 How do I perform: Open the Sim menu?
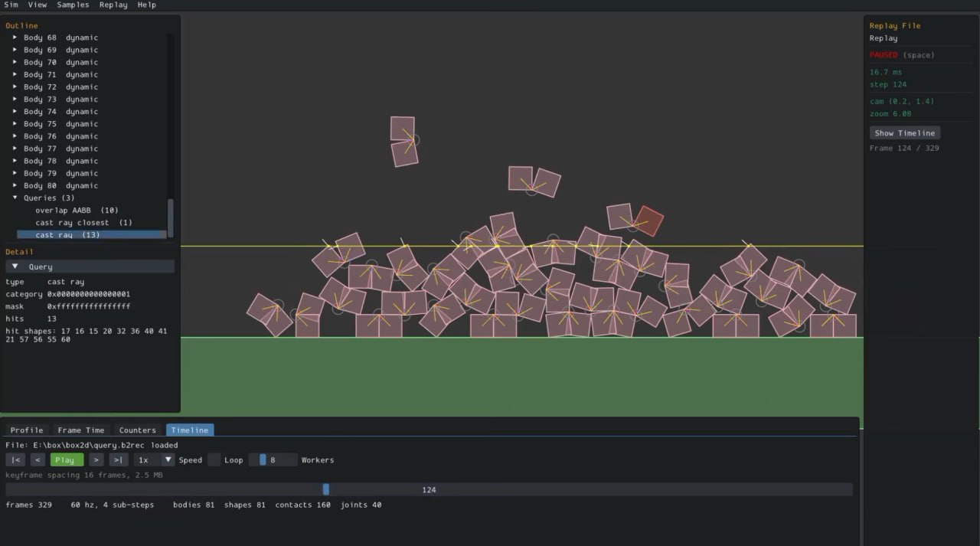click(x=11, y=5)
